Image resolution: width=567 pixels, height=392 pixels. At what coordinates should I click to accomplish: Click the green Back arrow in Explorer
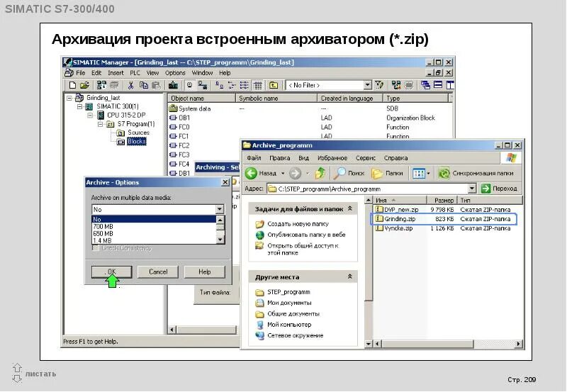[251, 174]
